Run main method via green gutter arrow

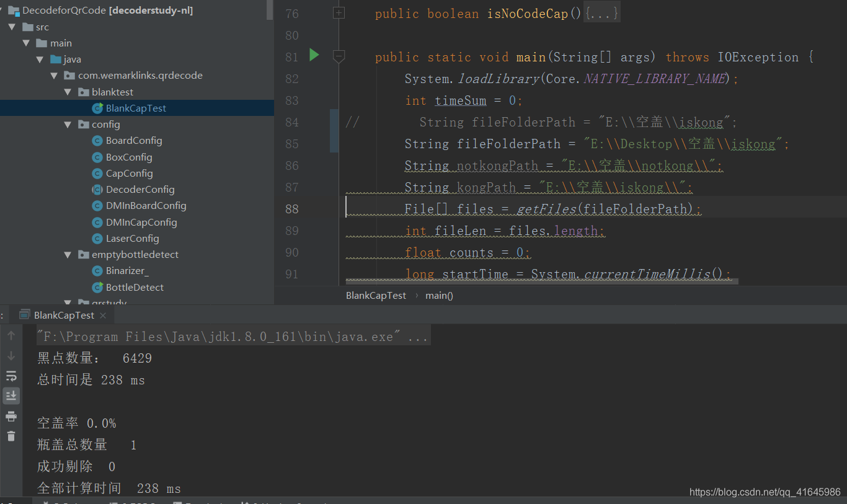pos(314,55)
